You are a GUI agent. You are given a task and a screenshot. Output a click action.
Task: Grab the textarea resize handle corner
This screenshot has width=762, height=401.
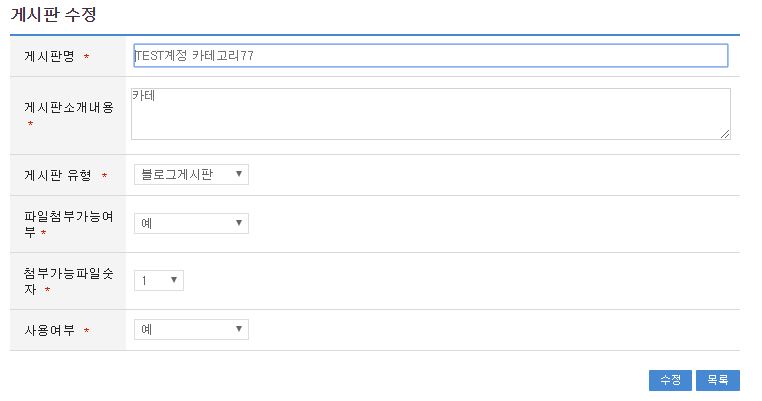pos(725,134)
